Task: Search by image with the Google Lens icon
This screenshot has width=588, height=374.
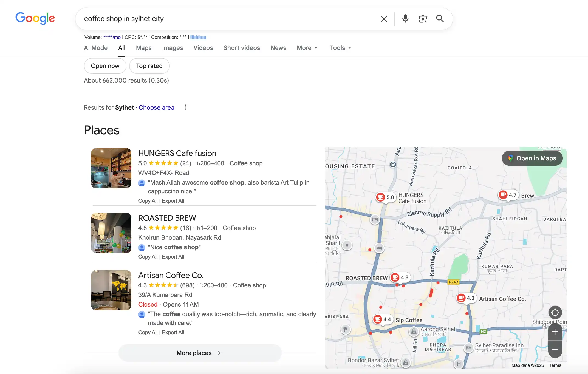Action: click(x=423, y=19)
